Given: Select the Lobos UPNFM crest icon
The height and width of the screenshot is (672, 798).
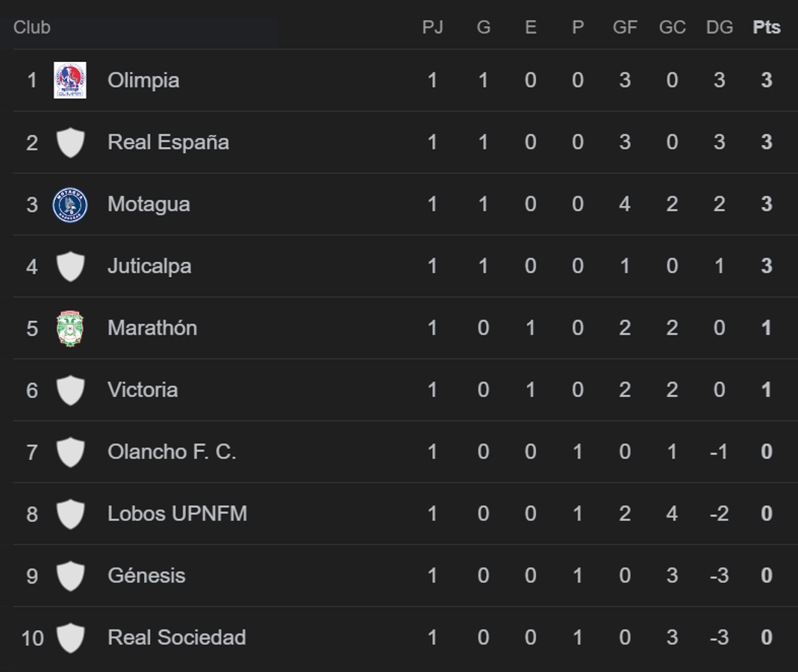Looking at the screenshot, I should point(71,514).
